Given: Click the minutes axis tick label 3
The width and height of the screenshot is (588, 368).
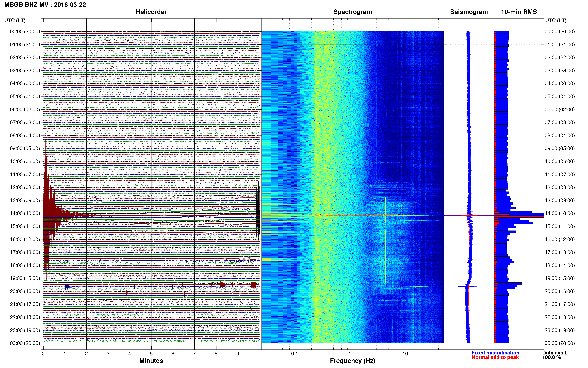Looking at the screenshot, I should click(108, 354).
